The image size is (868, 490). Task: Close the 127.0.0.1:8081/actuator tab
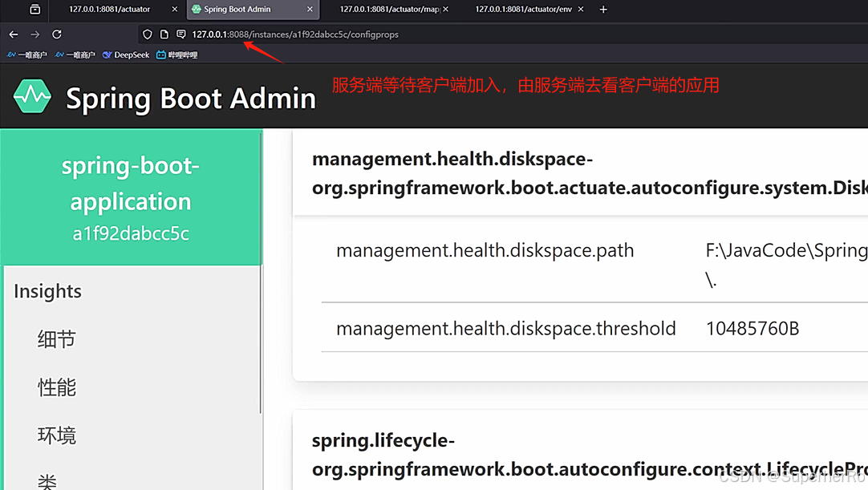[175, 10]
